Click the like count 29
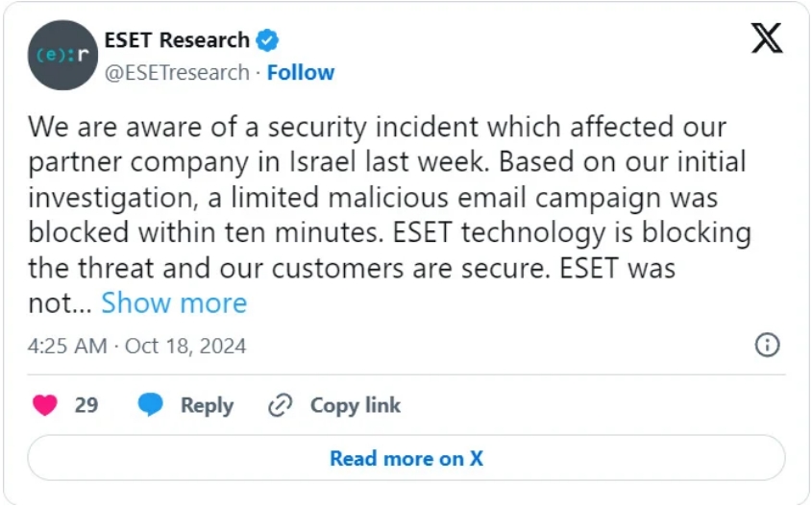812x506 pixels. (86, 405)
